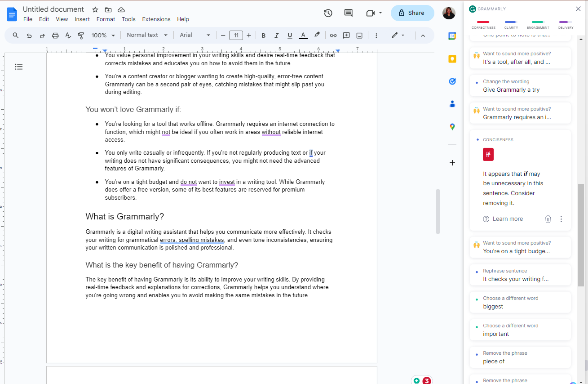
Task: Toggle bold formatting
Action: [x=264, y=35]
